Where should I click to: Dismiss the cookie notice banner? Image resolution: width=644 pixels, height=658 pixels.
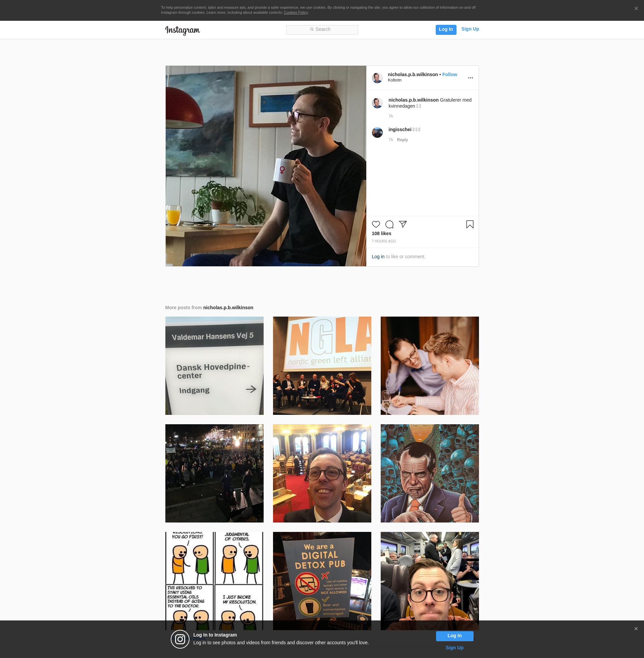tap(636, 8)
